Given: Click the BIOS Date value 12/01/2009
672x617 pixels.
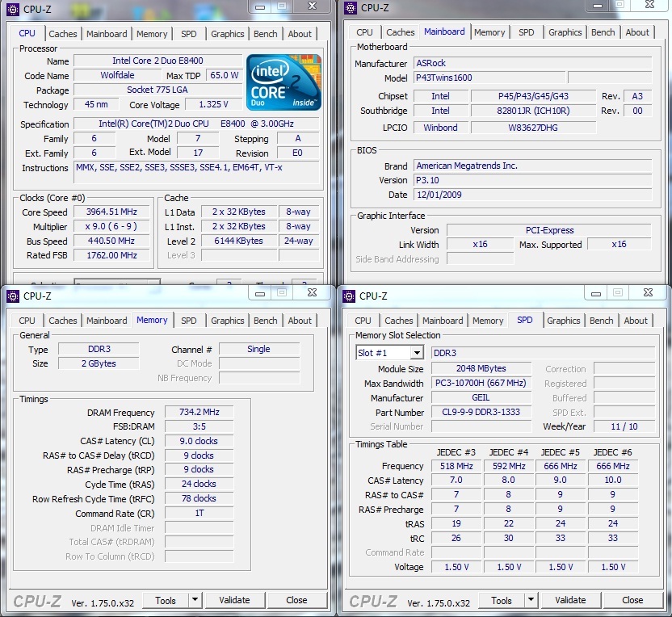Looking at the screenshot, I should (x=533, y=195).
